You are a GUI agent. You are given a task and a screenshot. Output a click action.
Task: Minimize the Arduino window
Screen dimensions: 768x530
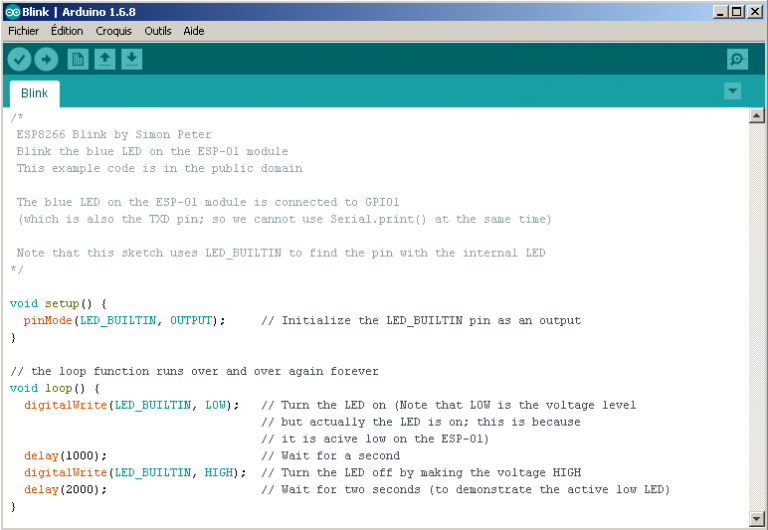click(x=720, y=11)
